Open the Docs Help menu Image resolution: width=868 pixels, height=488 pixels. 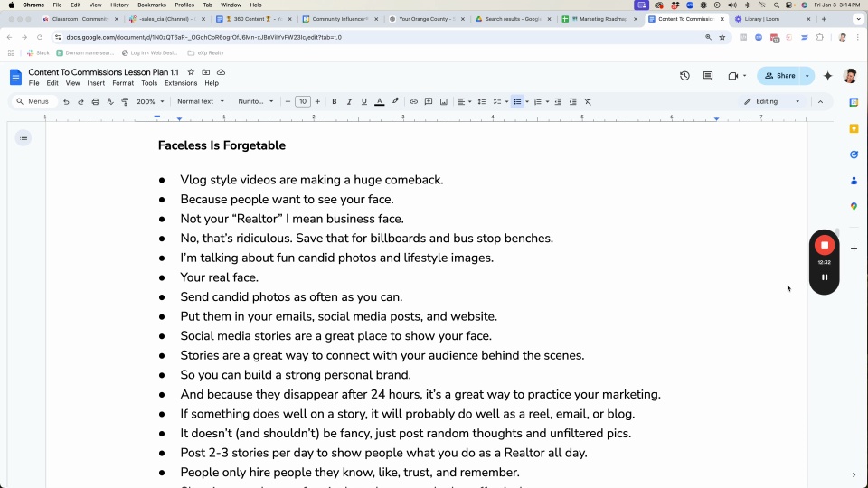click(x=212, y=83)
